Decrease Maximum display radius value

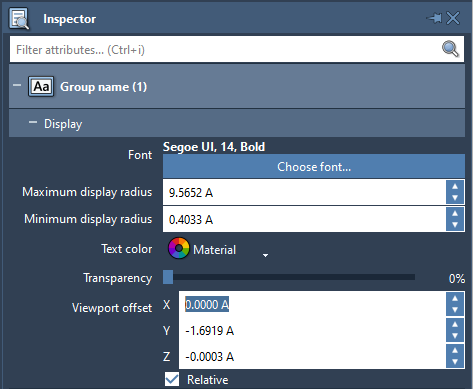455,198
